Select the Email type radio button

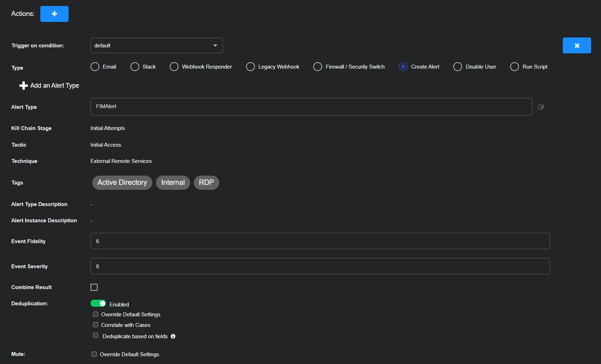click(x=95, y=67)
